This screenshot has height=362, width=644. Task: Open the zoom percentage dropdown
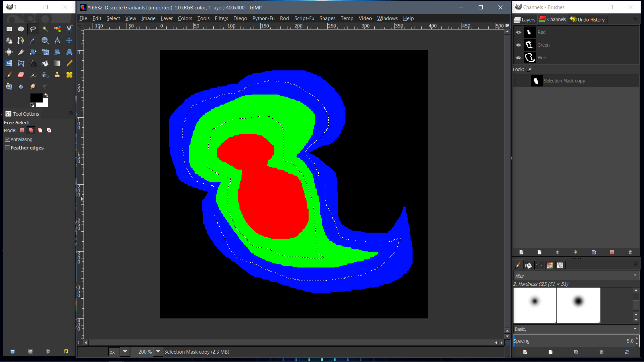[x=158, y=352]
